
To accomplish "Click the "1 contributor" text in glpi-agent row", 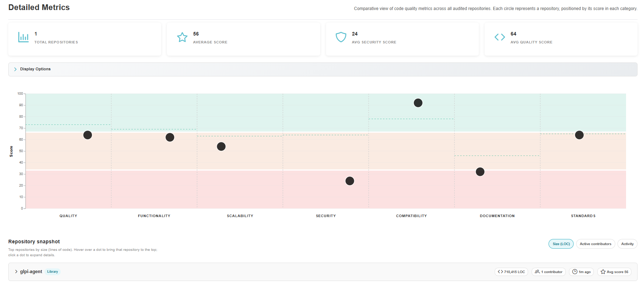I will click(552, 272).
